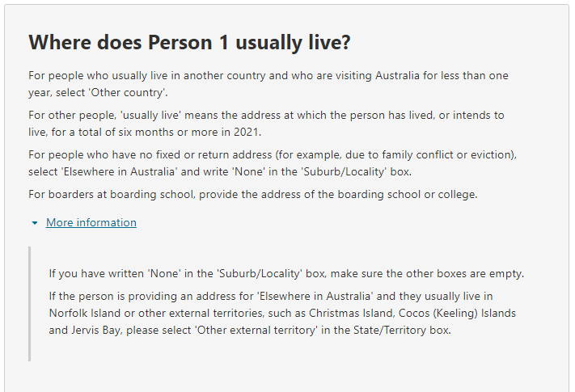Collapse the More information disclosure triangle
The height and width of the screenshot is (392, 575).
pos(35,223)
